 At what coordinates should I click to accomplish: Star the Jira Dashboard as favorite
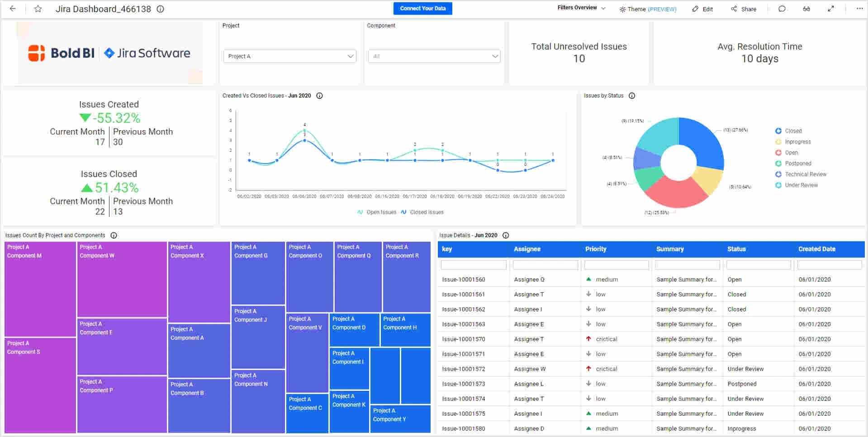[38, 9]
